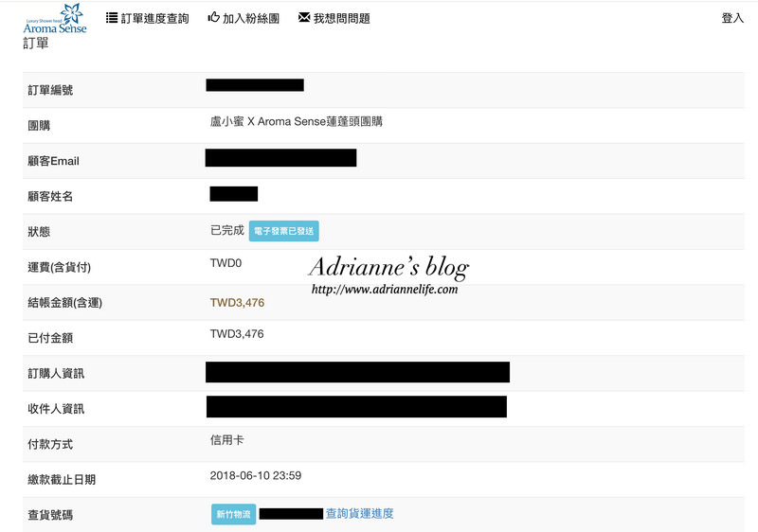Open 查詢貨運進度 shipping tracking link
758x532 pixels.
[x=360, y=514]
